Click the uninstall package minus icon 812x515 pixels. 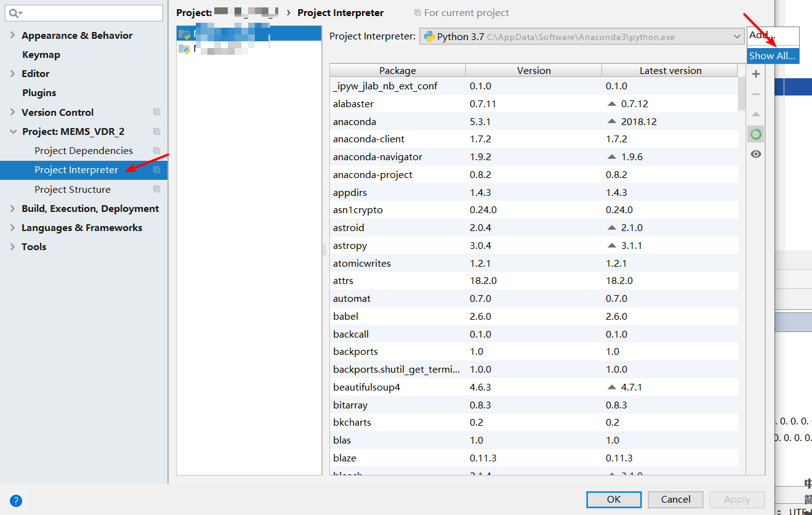pos(756,94)
